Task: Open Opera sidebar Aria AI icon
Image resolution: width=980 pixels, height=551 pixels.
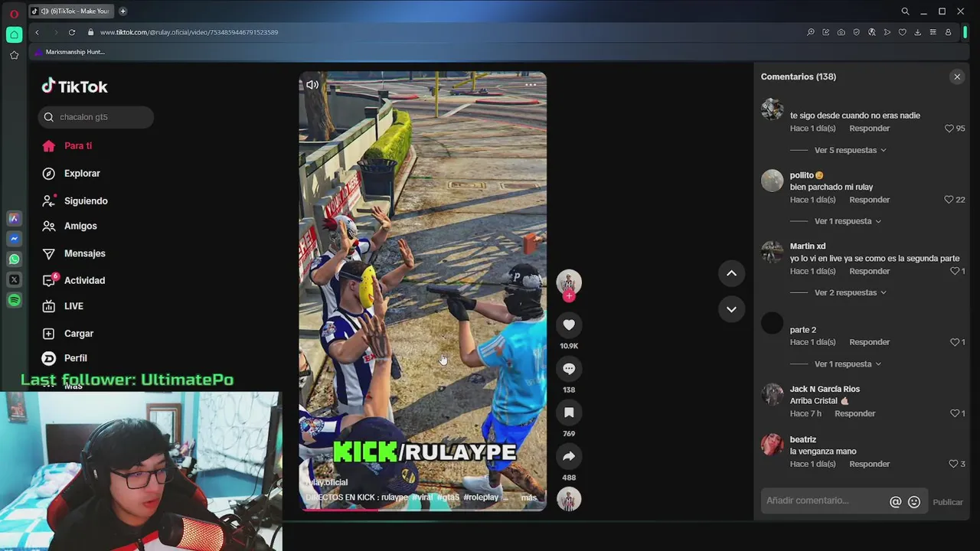Action: (x=14, y=219)
